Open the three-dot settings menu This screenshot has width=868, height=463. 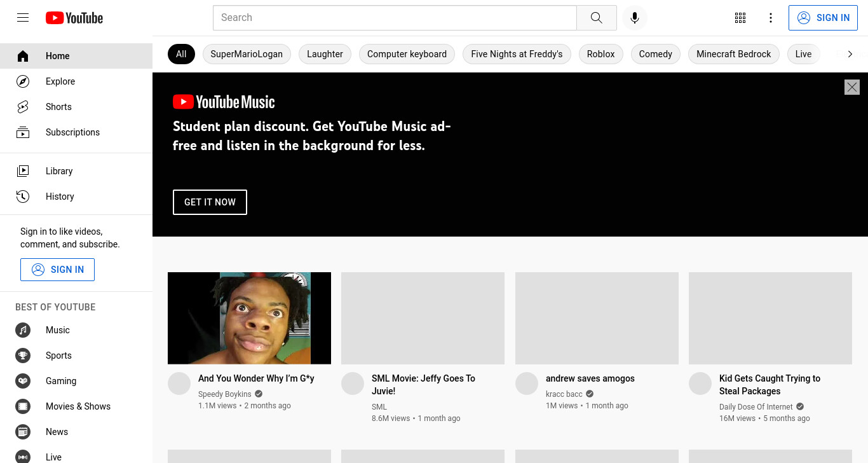pyautogui.click(x=771, y=18)
